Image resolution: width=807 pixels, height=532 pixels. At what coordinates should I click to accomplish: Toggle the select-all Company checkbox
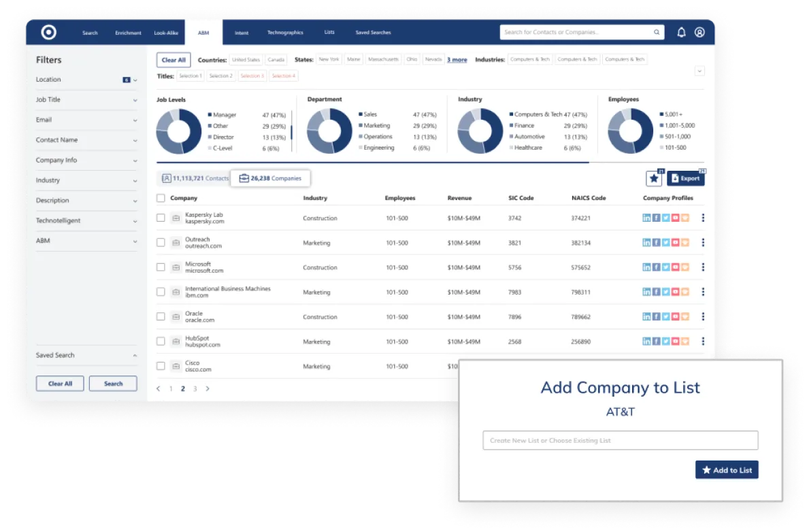tap(161, 198)
